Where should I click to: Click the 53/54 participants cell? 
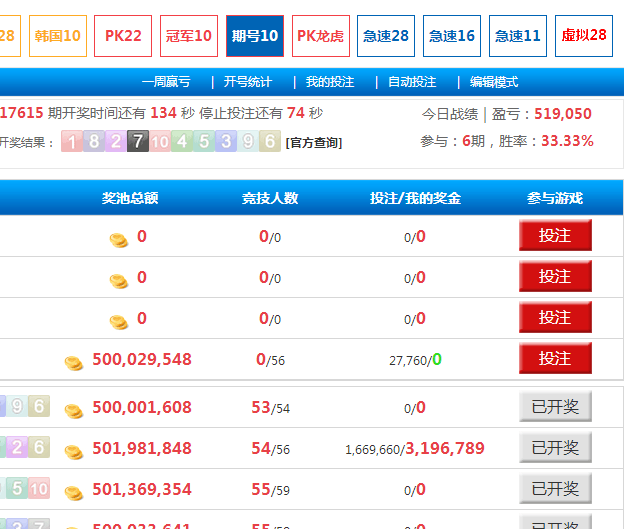point(271,408)
